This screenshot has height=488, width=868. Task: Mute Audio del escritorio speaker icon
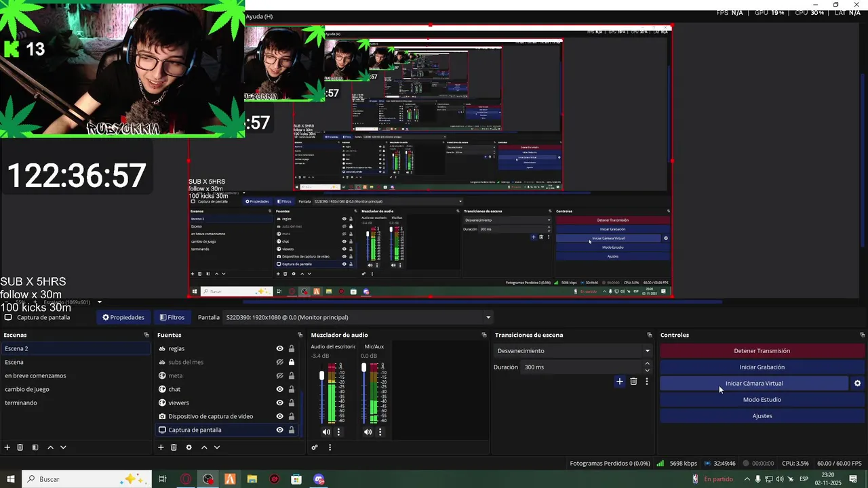pyautogui.click(x=326, y=432)
